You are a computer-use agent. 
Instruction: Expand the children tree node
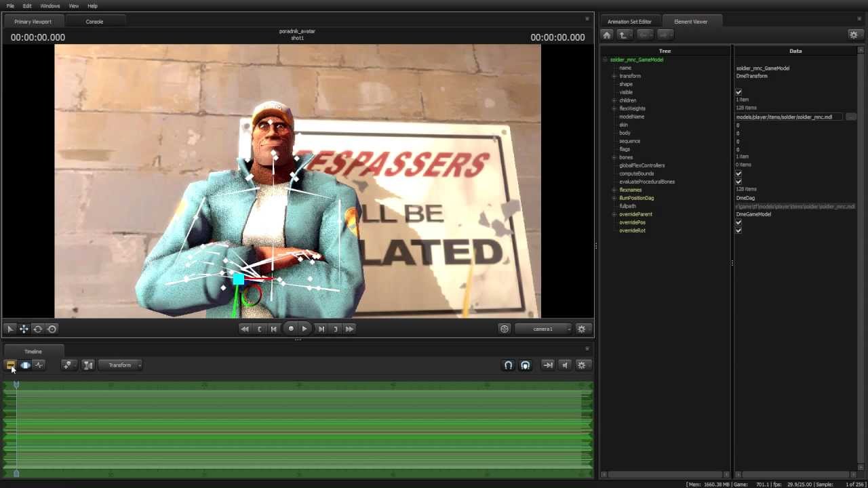(614, 100)
